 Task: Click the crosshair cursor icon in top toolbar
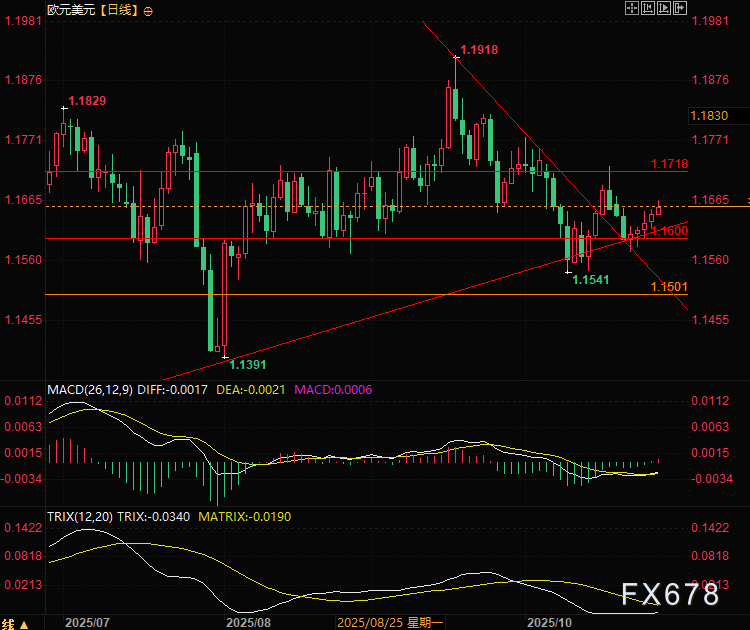point(631,8)
